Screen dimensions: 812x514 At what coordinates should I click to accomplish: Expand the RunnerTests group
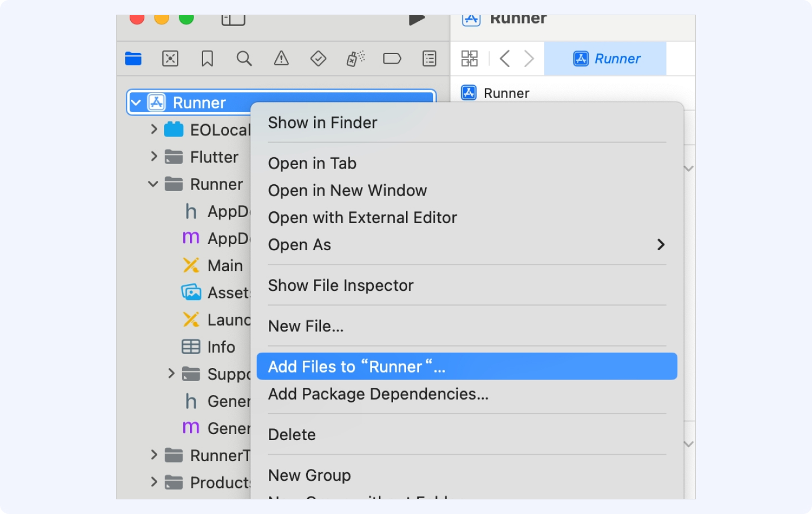click(x=154, y=455)
